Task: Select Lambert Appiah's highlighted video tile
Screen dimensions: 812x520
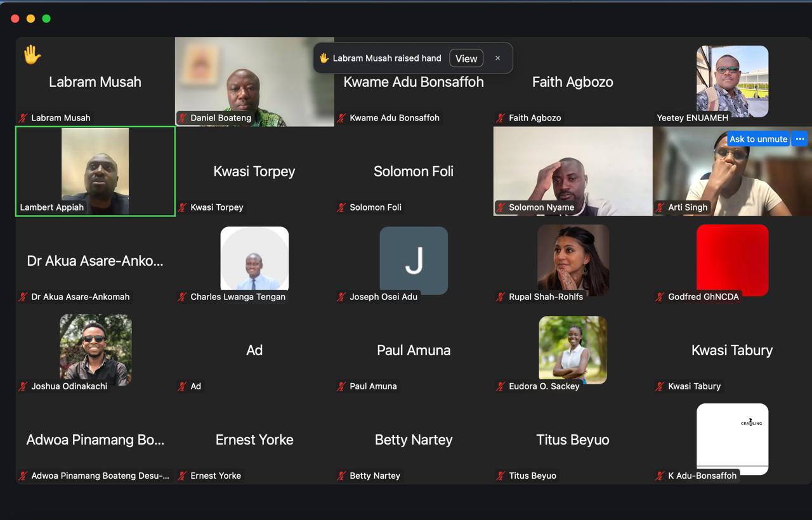Action: [x=95, y=171]
